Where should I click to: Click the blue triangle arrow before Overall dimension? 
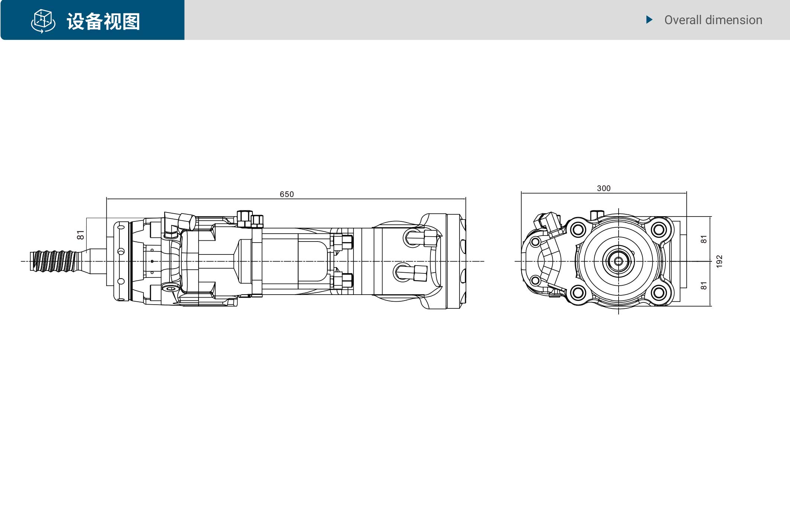point(649,20)
